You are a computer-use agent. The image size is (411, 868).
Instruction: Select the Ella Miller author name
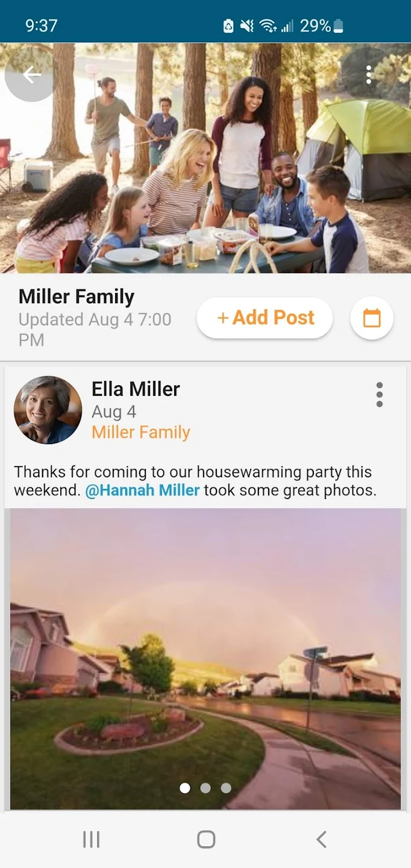click(136, 389)
